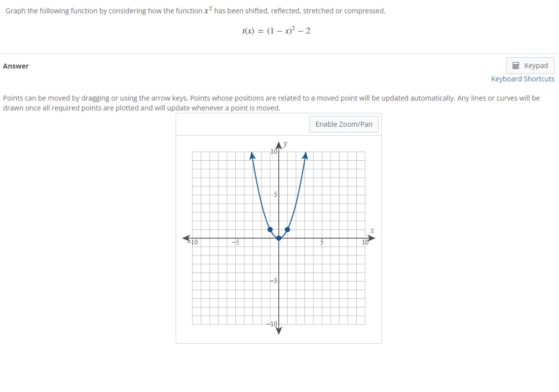Screen dimensions: 559x392
Task: Enable Zoom/Pan on the graph
Action: coord(344,124)
